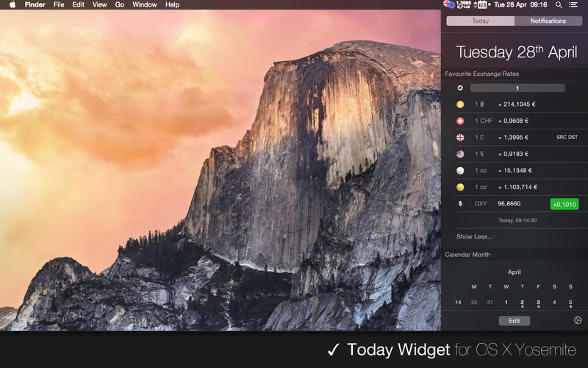
Task: Select the Swiss franc flag icon
Action: [460, 121]
